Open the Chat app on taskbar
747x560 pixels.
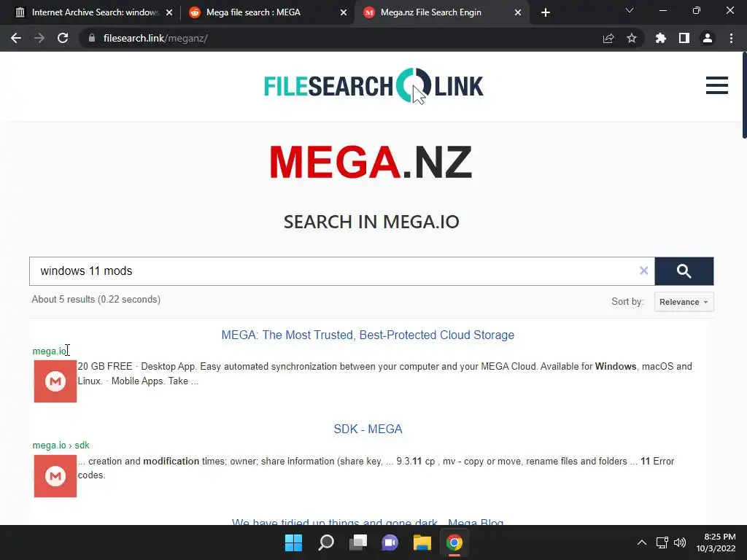(x=390, y=542)
